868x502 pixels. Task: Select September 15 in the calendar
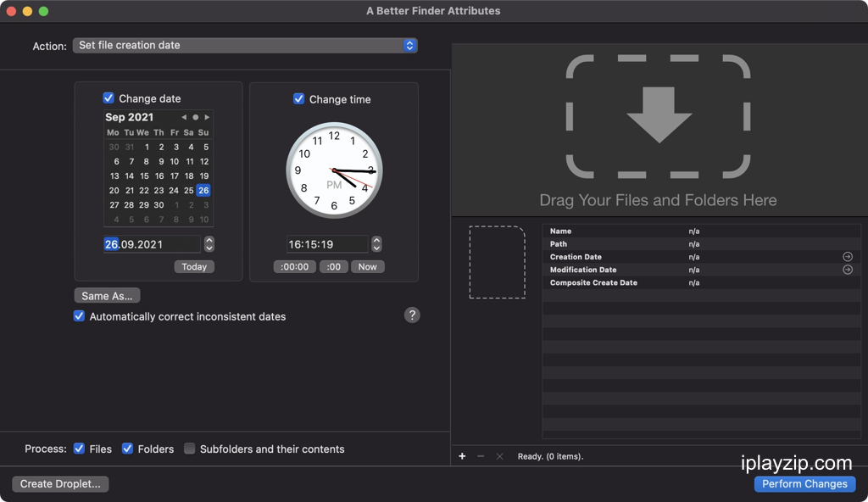(144, 176)
